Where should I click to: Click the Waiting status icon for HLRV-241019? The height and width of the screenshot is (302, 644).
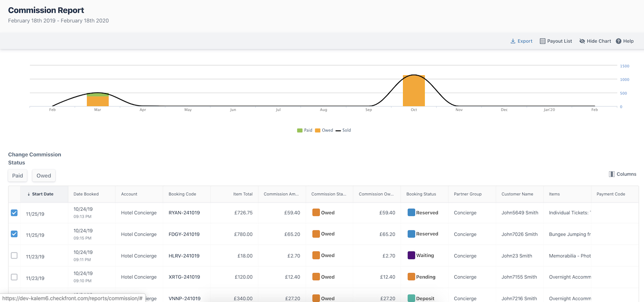point(411,255)
